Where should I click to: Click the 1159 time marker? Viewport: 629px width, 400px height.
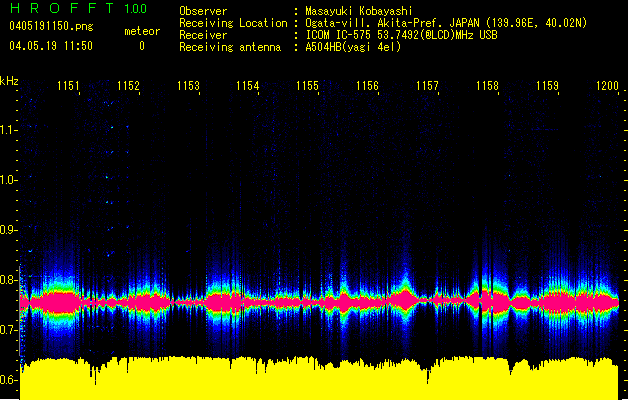pos(547,85)
